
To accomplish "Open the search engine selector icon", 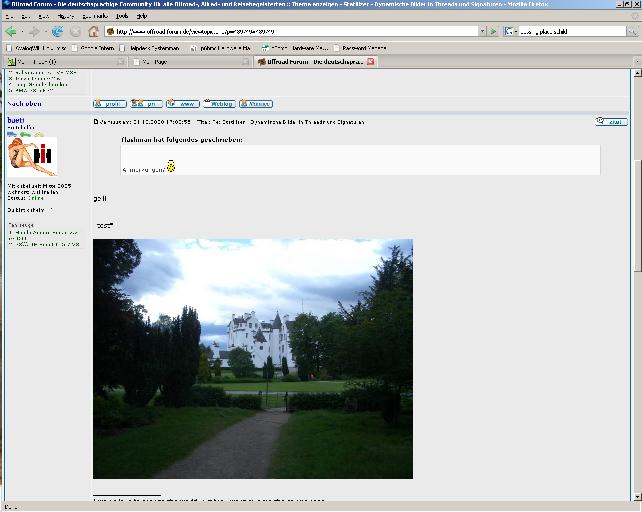I will click(x=509, y=31).
